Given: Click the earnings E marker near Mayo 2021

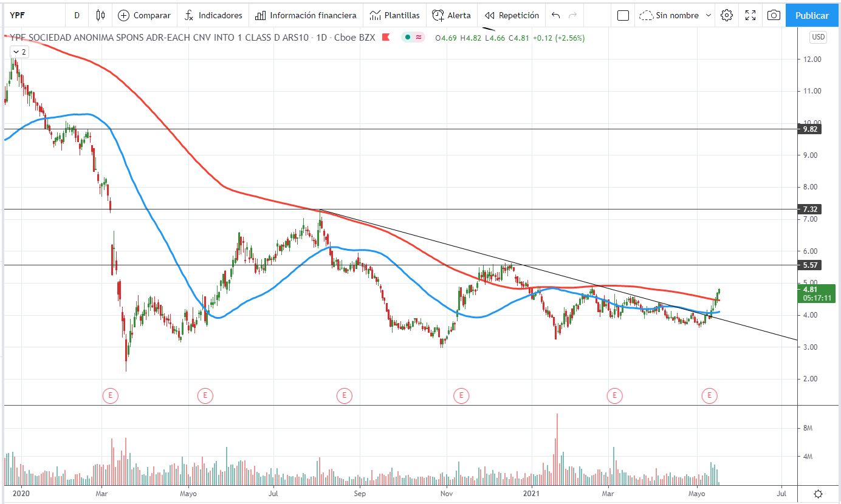Looking at the screenshot, I should point(709,396).
